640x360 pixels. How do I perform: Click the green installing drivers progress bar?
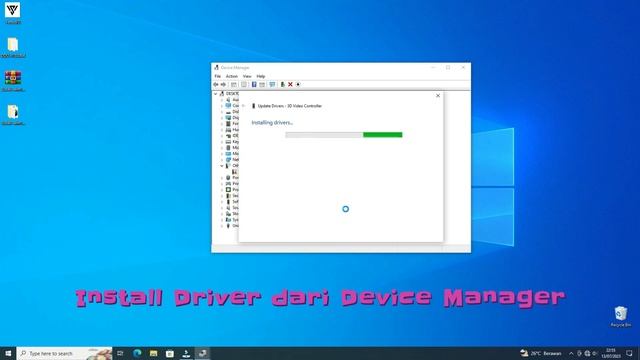tap(344, 135)
